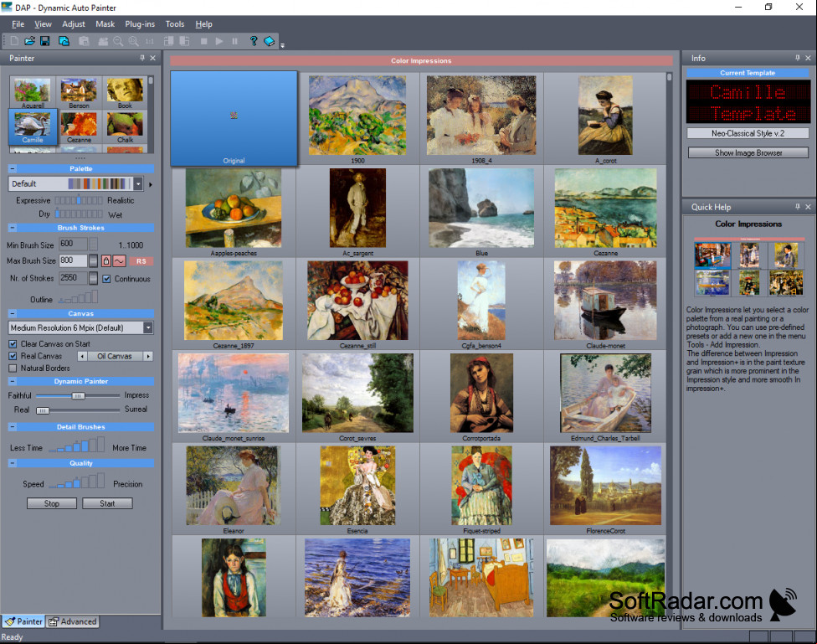Select the Chalk painter template
The width and height of the screenshot is (817, 644).
point(125,126)
